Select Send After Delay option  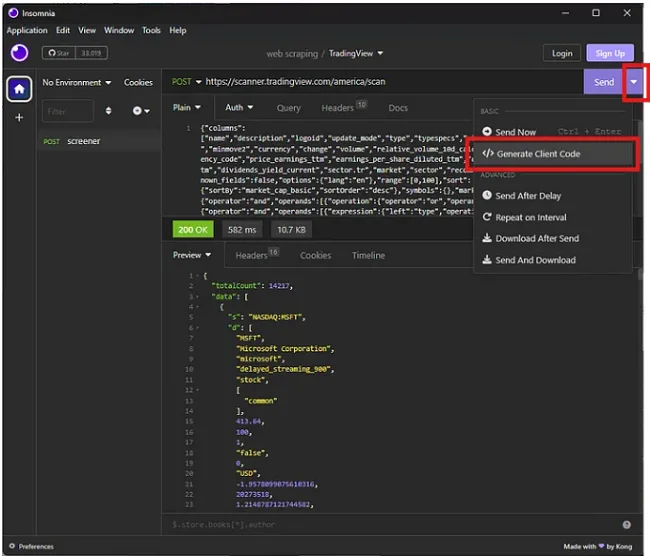point(553,196)
